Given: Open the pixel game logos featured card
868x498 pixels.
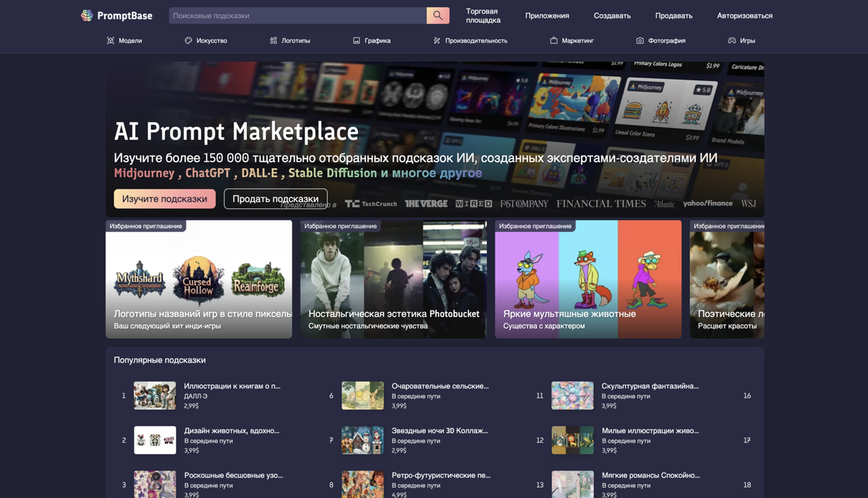Looking at the screenshot, I should coord(199,279).
